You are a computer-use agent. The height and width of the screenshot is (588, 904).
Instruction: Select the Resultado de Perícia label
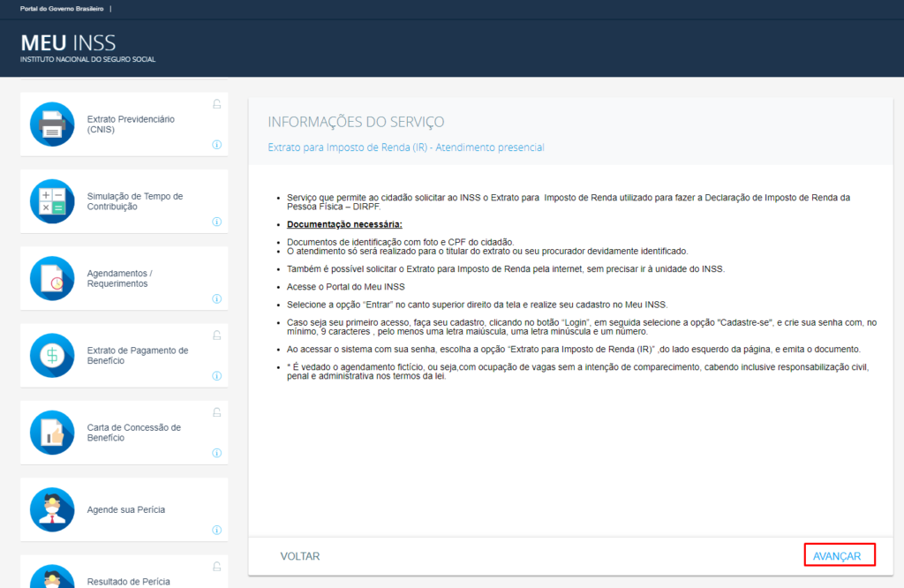click(x=129, y=582)
